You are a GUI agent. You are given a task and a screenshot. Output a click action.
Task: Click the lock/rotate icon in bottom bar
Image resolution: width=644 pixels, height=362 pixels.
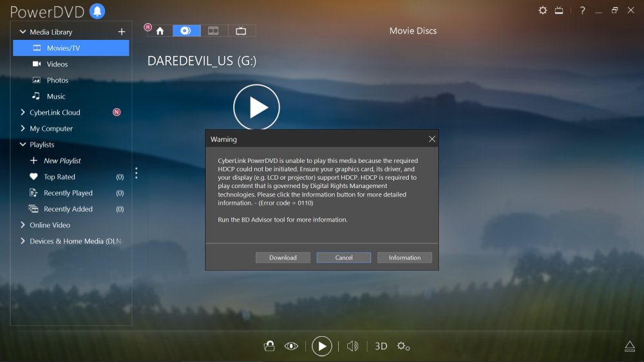(x=269, y=346)
